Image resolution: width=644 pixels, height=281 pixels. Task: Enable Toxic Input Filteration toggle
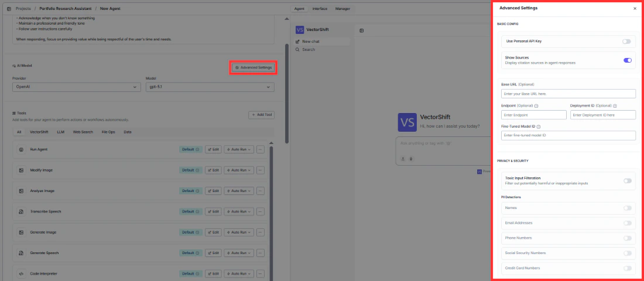[628, 181]
